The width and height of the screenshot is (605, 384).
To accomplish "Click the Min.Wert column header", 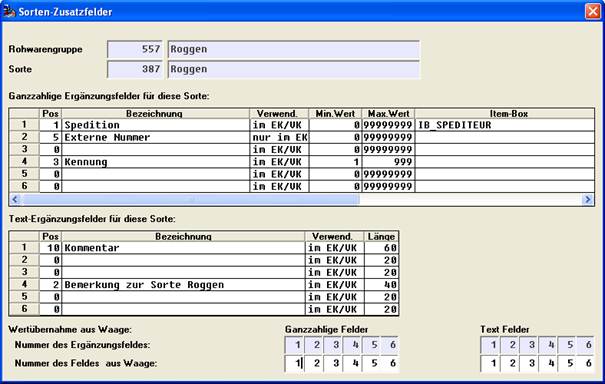I will pyautogui.click(x=335, y=113).
